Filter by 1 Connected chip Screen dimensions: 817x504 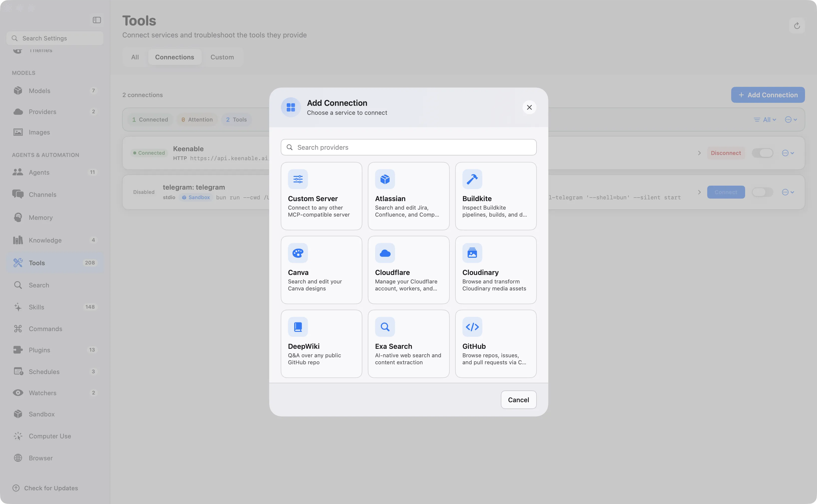150,120
